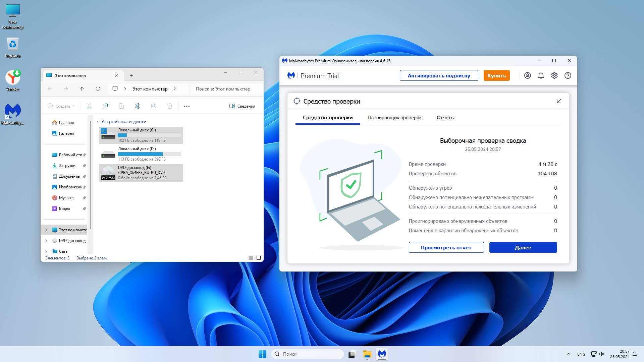Viewport: 644px width, 362px height.
Task: Click the Explorer search field
Action: [x=225, y=89]
